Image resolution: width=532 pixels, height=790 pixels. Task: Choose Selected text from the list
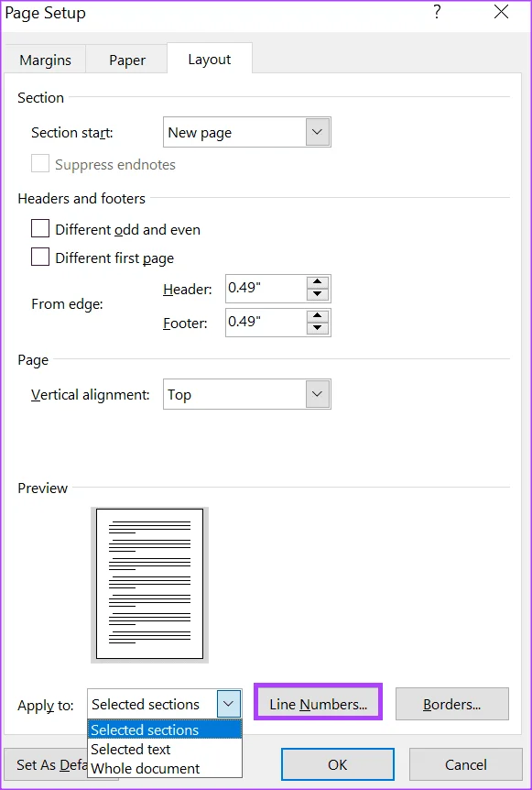pos(165,749)
